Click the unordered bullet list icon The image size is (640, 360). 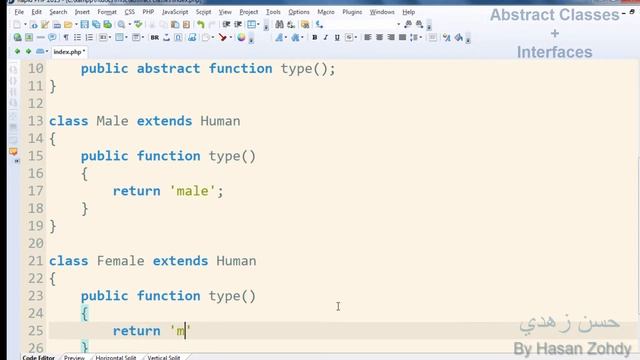pos(77,38)
